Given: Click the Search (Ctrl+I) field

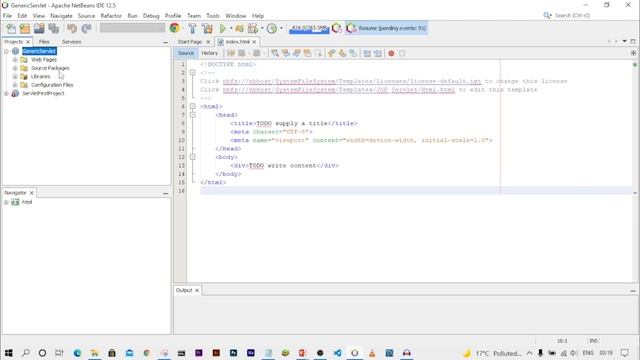Looking at the screenshot, I should click(573, 16).
